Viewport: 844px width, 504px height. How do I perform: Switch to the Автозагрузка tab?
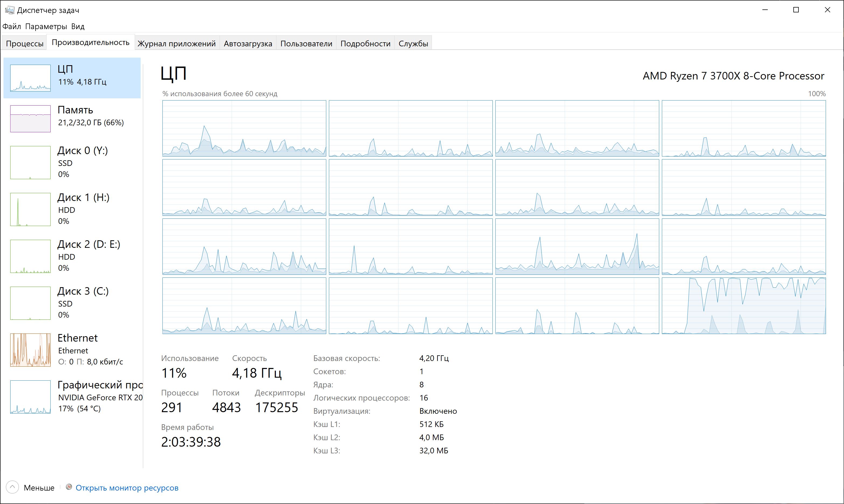tap(248, 43)
